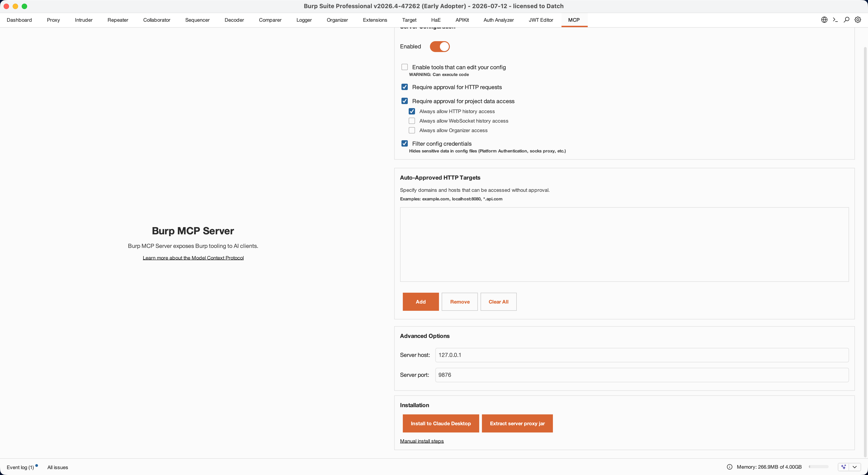Uncheck Always allow HTTP history access

pos(412,111)
